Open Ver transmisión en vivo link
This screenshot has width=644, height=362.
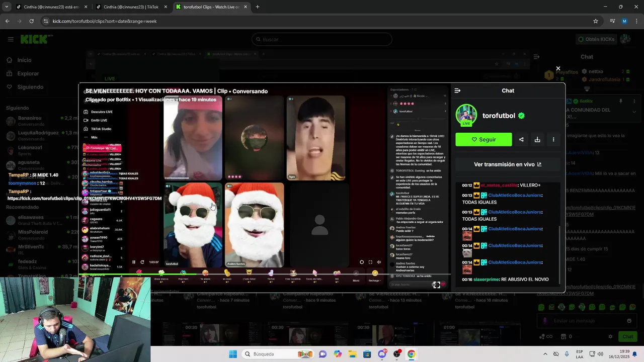(508, 164)
